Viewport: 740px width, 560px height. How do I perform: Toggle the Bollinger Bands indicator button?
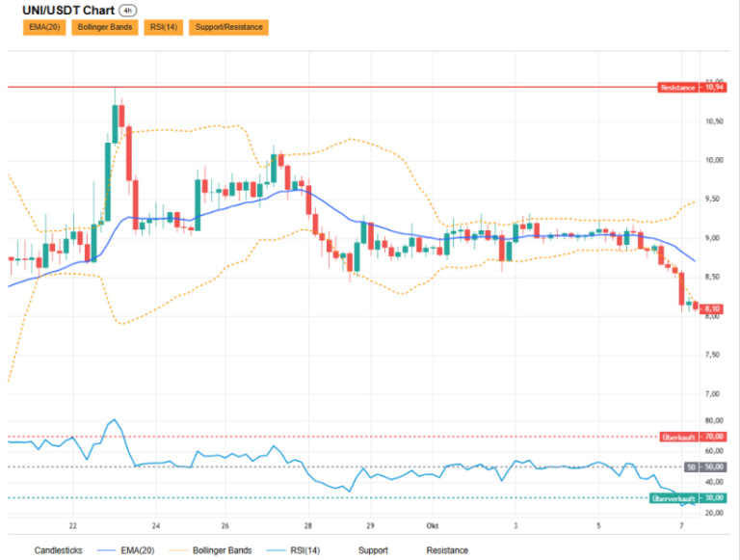tap(105, 27)
